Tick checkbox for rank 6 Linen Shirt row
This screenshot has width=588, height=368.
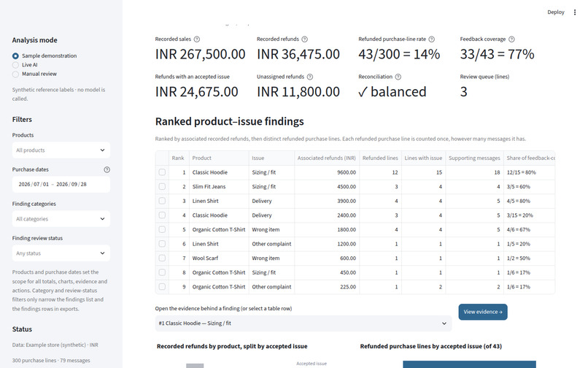pos(162,243)
